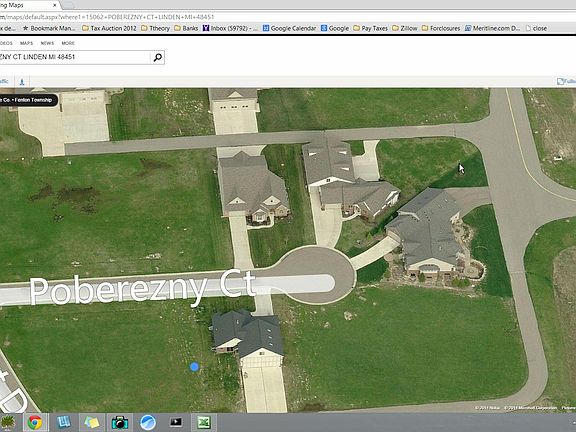This screenshot has width=576, height=432.
Task: Open the Bookmark Manager bookmark
Action: pos(49,28)
